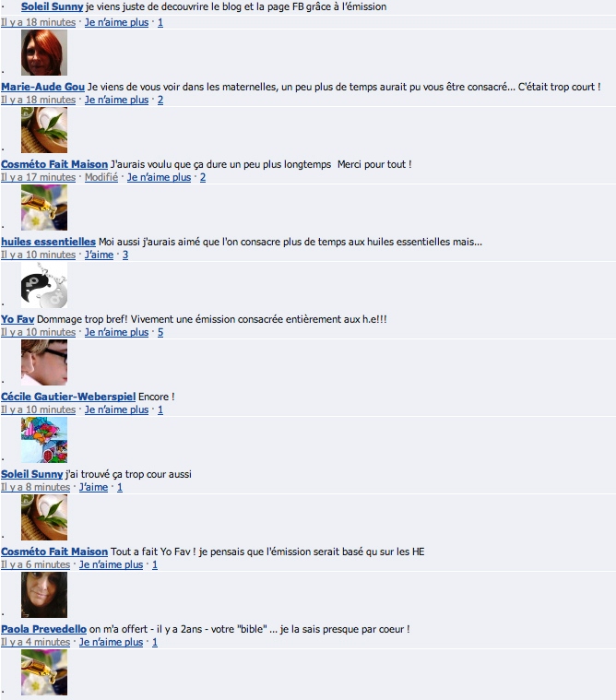Open the Yo Fav profile name link
Screen dimensions: 616x700
point(18,319)
